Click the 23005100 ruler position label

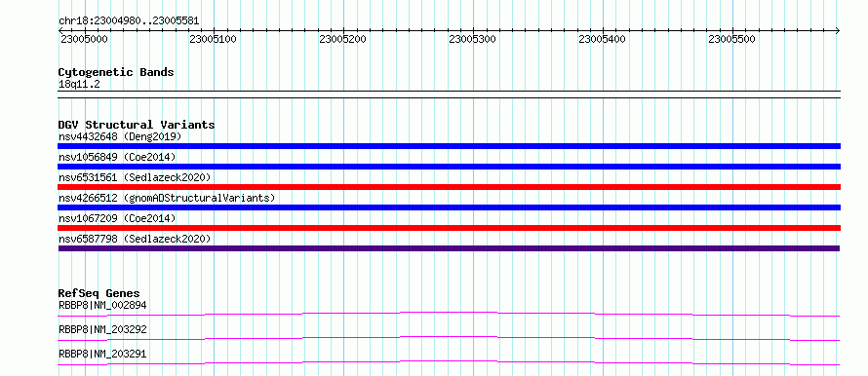point(214,39)
